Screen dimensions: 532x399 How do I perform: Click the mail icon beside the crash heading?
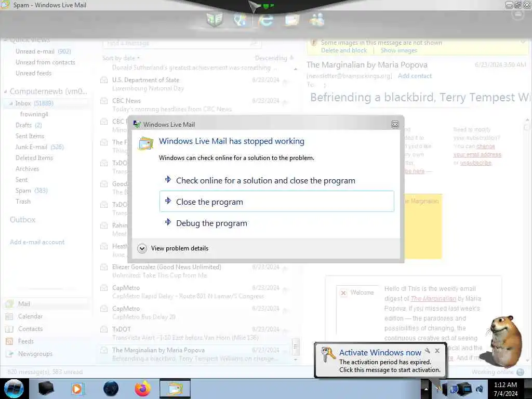(145, 143)
